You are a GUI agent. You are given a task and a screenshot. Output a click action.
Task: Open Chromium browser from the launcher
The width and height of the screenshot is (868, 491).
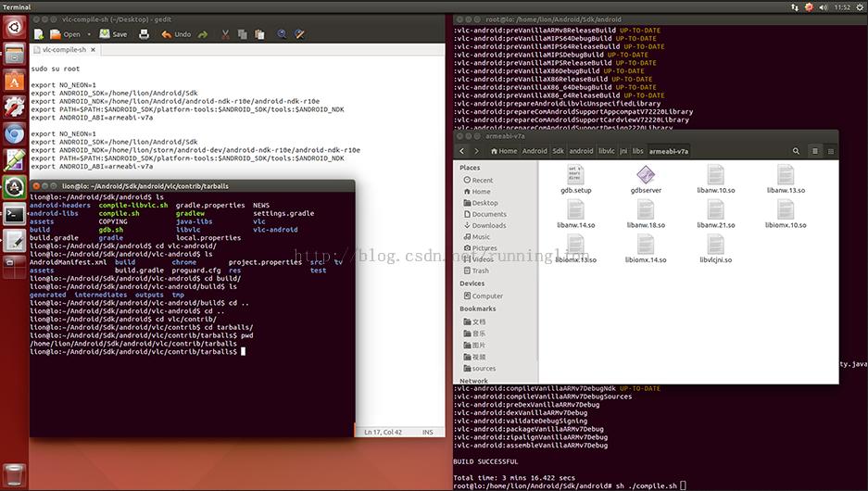pyautogui.click(x=15, y=134)
